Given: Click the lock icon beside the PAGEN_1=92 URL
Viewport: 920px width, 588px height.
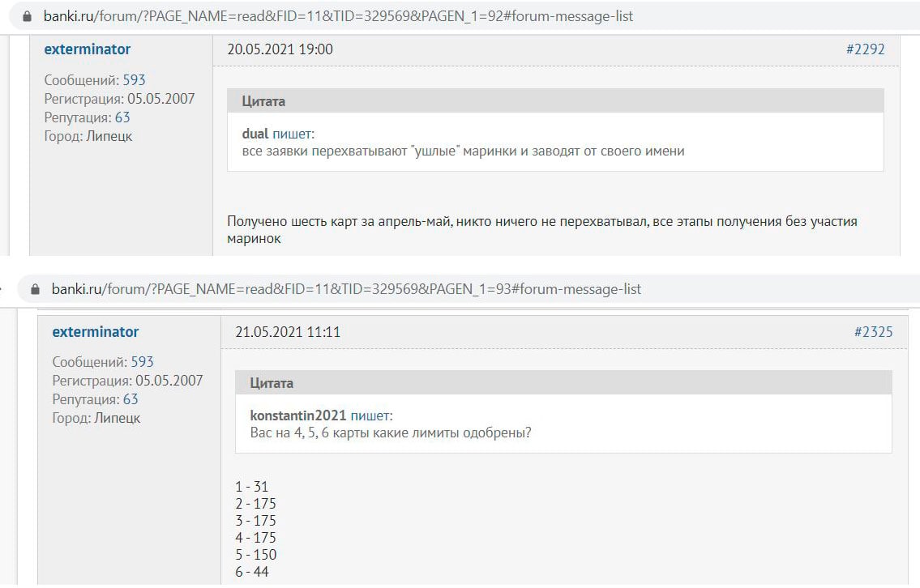Looking at the screenshot, I should coord(27,16).
